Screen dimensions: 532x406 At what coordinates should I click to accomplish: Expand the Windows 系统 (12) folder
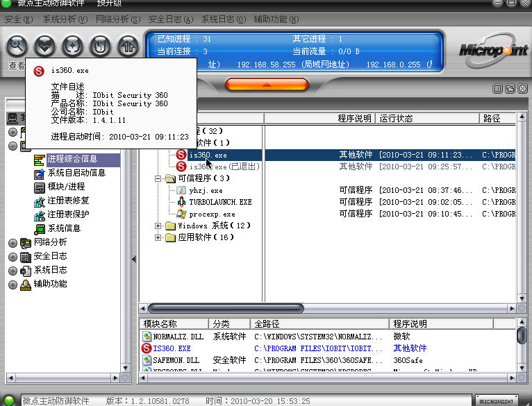pos(158,226)
